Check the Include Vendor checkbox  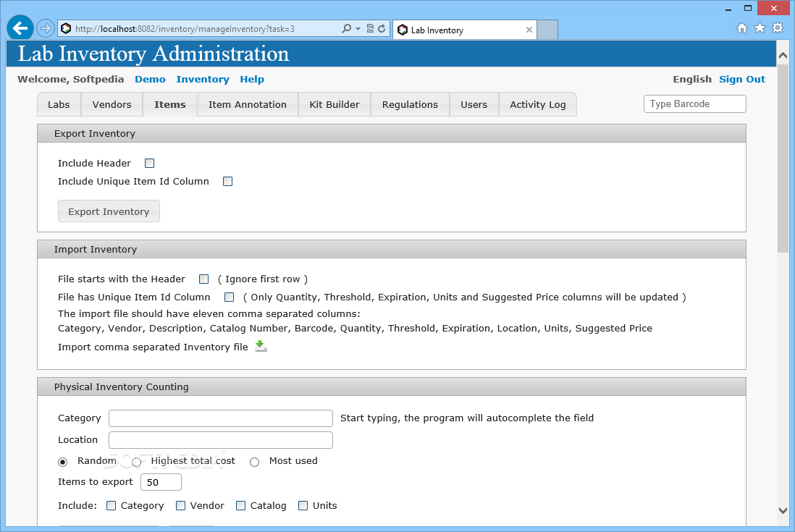(180, 506)
